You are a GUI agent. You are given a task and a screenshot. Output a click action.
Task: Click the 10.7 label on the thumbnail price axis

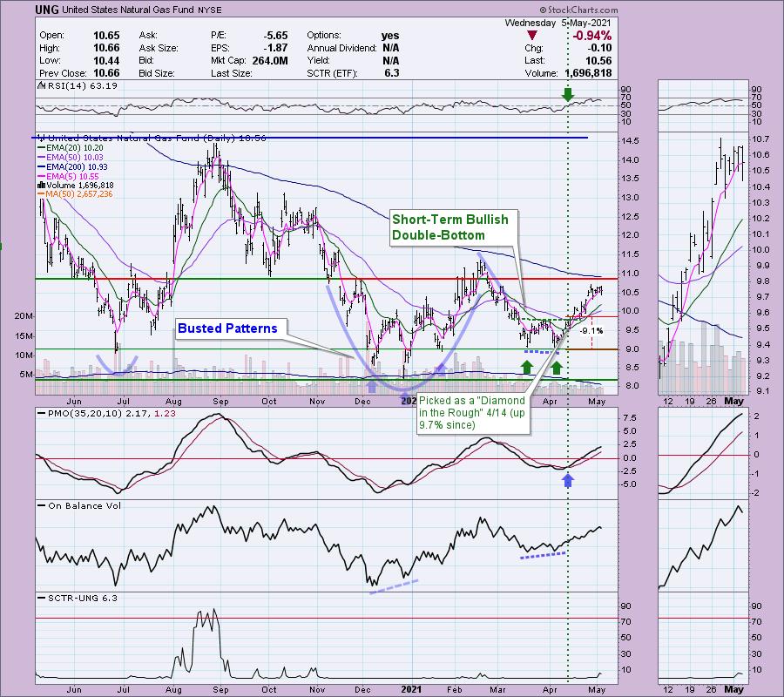pyautogui.click(x=760, y=139)
